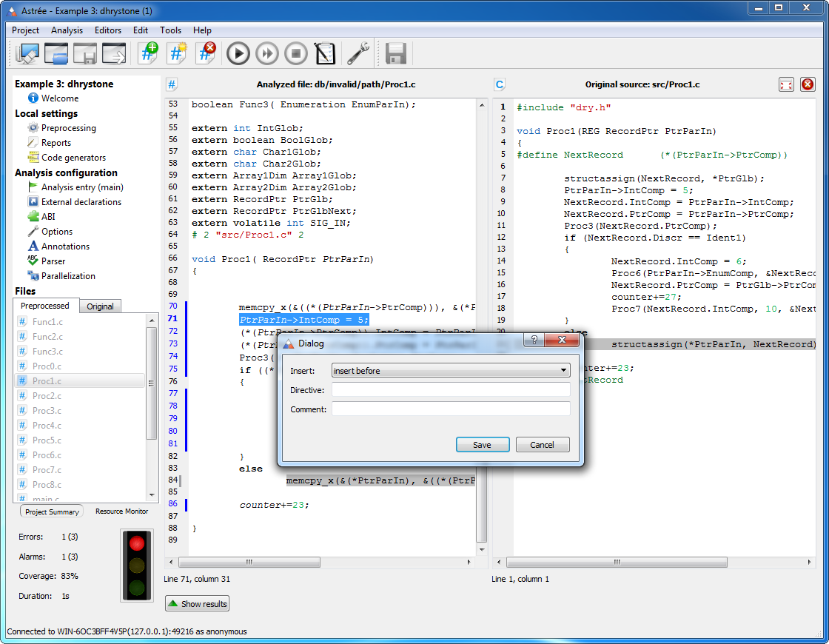Click the hash icon beside Analyzed file header
The image size is (829, 644).
point(172,84)
